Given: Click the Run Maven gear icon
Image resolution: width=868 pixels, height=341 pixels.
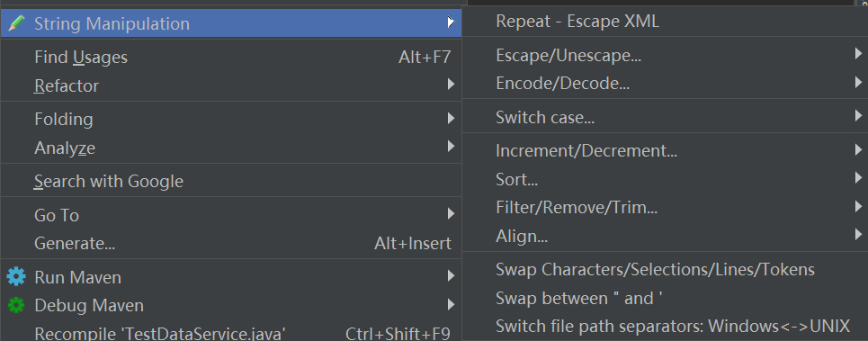Looking at the screenshot, I should pyautogui.click(x=16, y=277).
